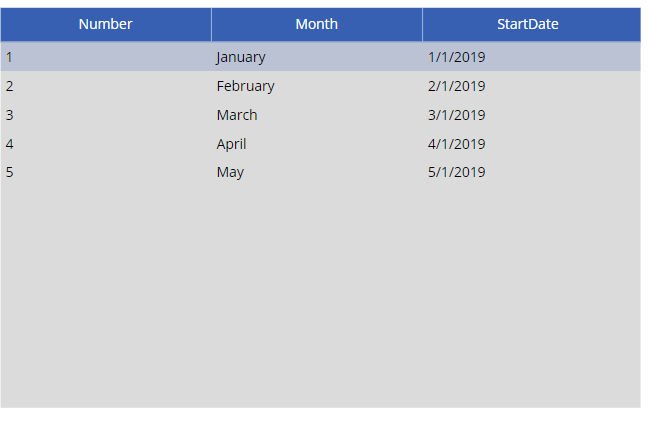Choose the March cell
This screenshot has height=422, width=649.
[237, 115]
